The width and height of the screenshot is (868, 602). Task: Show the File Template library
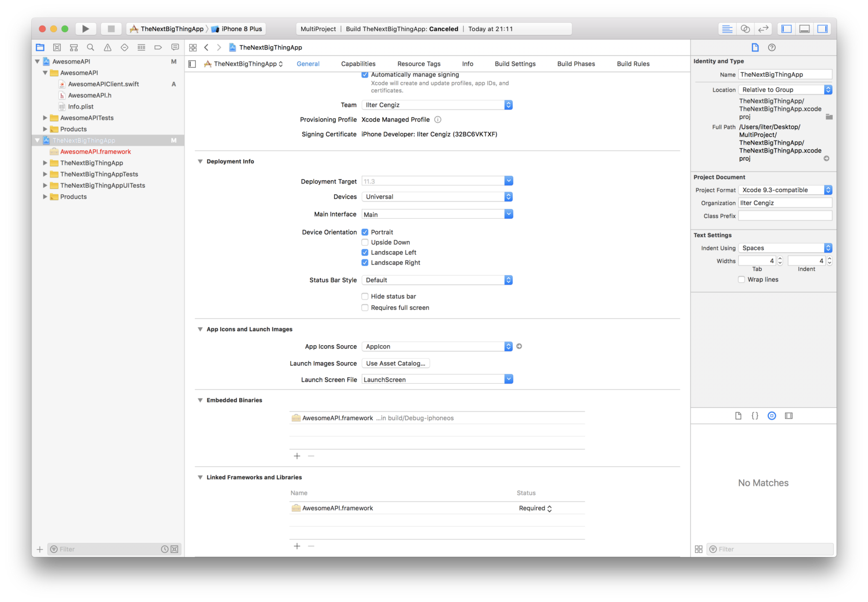click(x=738, y=416)
